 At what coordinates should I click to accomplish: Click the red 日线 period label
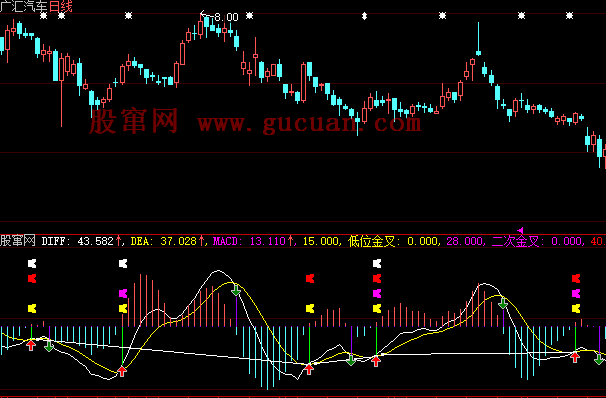[61, 6]
